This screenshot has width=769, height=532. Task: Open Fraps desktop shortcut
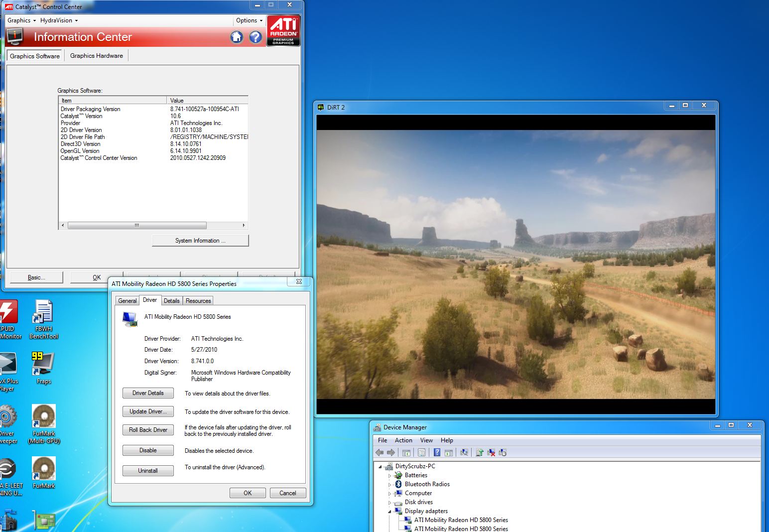(43, 368)
